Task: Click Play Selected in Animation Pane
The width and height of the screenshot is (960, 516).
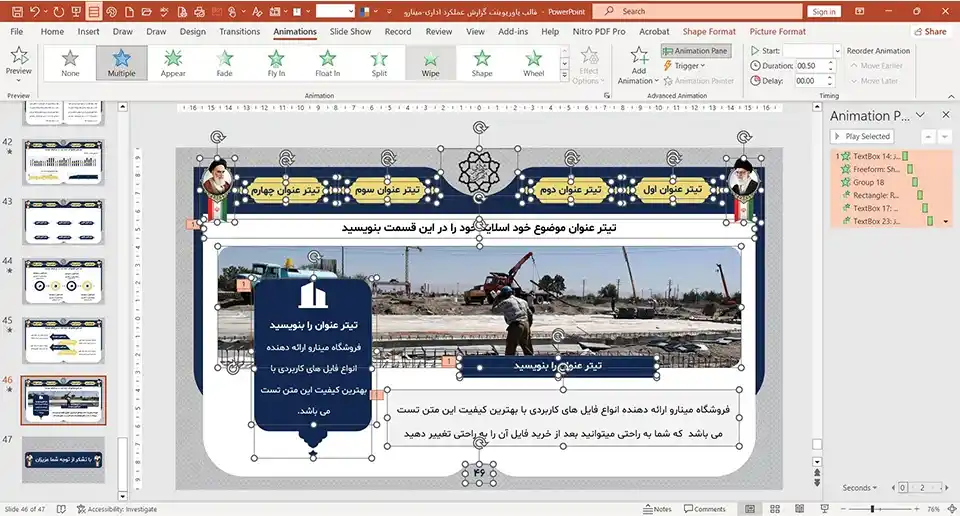Action: [862, 136]
